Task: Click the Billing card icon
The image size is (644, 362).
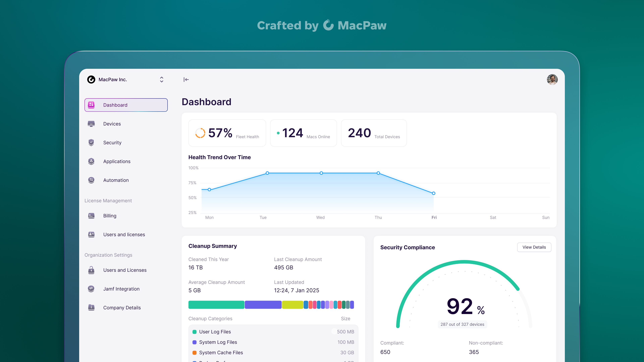Action: (91, 216)
